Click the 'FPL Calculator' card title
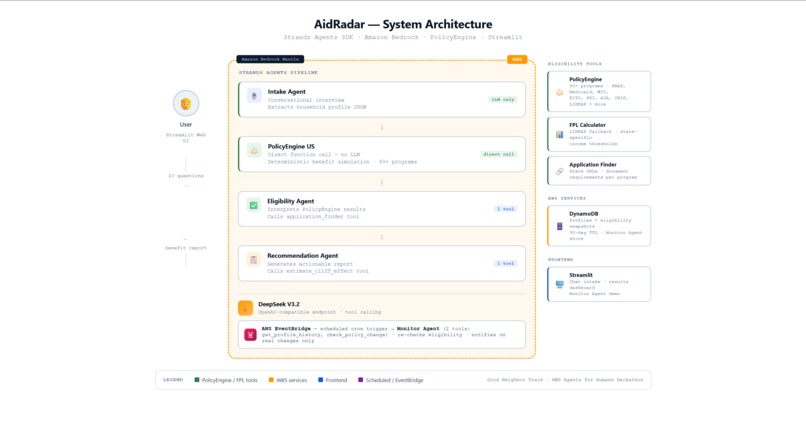 588,125
